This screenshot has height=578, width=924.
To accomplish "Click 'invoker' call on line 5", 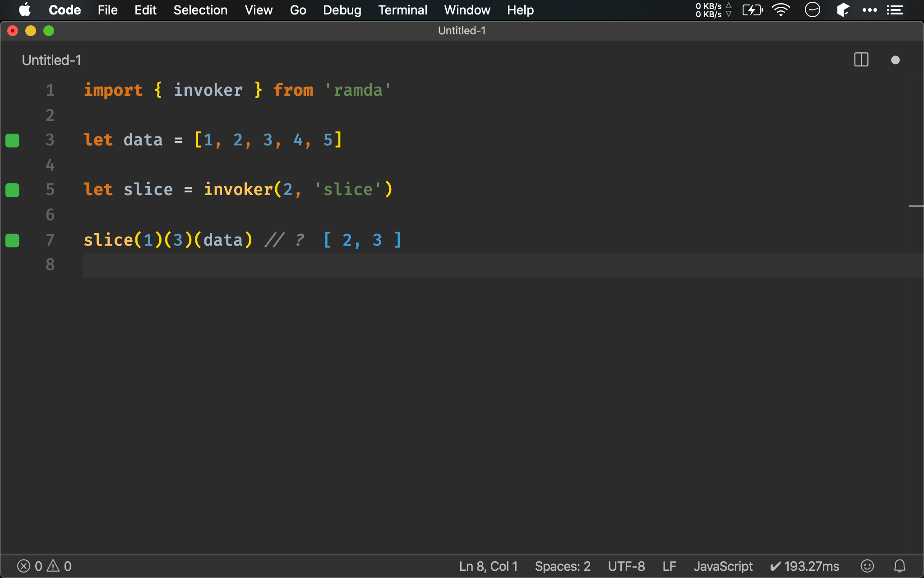I will click(238, 190).
